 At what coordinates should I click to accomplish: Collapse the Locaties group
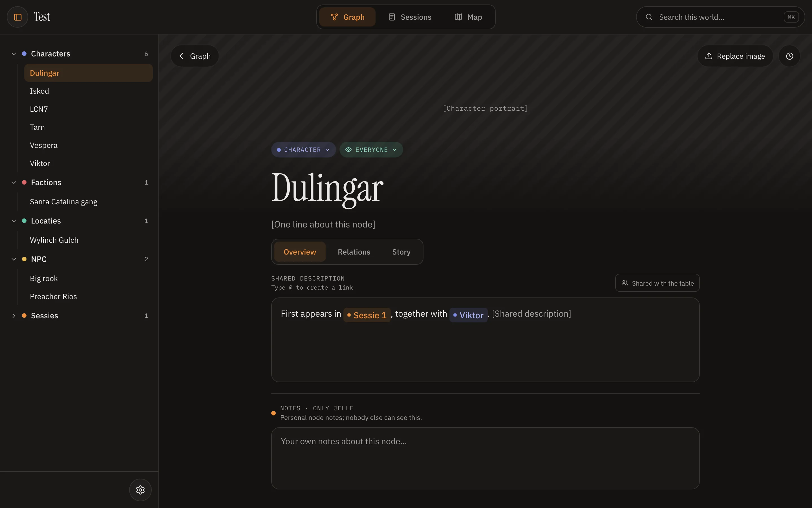tap(14, 221)
